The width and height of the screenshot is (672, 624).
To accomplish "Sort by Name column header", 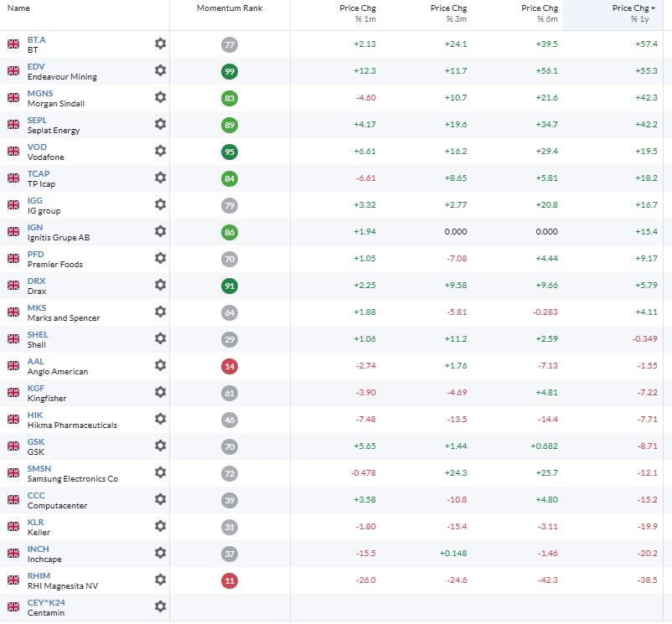I will coord(18,8).
